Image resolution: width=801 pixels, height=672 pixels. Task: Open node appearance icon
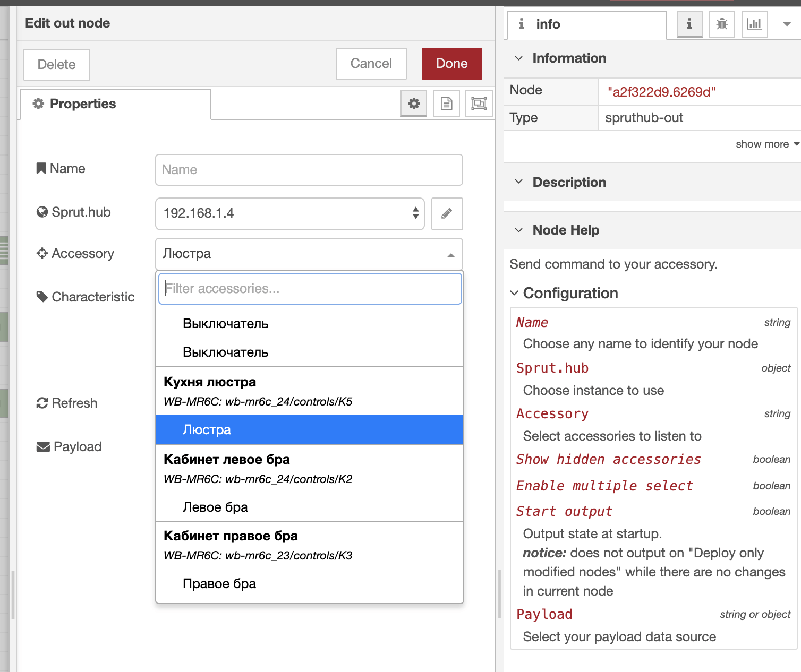pyautogui.click(x=479, y=104)
